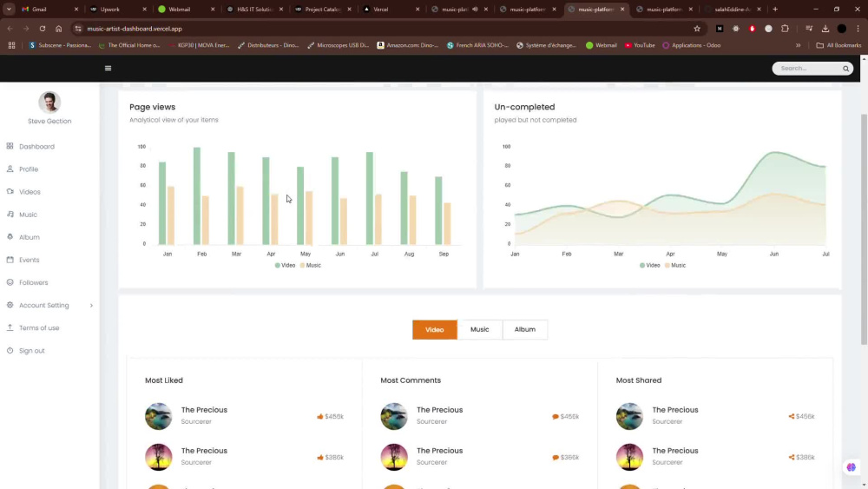
Task: Click the floating brain widget icon
Action: coord(852,467)
